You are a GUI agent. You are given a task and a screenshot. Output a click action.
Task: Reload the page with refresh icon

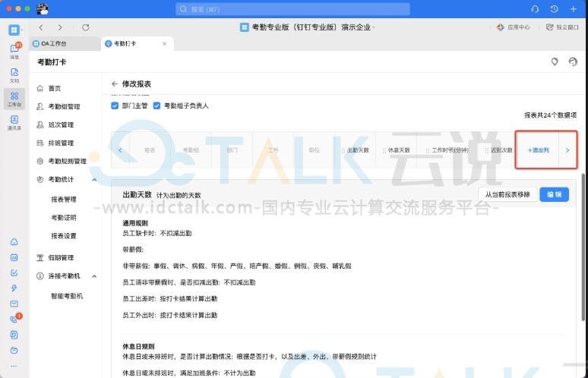[86, 27]
